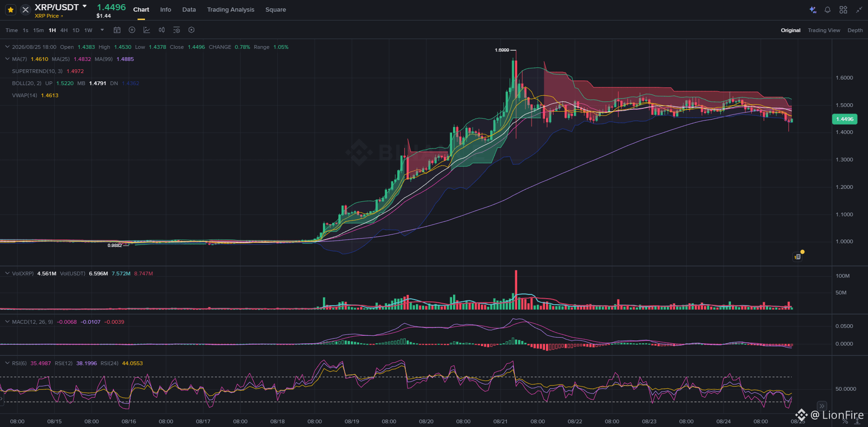This screenshot has height=427, width=868.
Task: Select the 4H interval
Action: [64, 30]
